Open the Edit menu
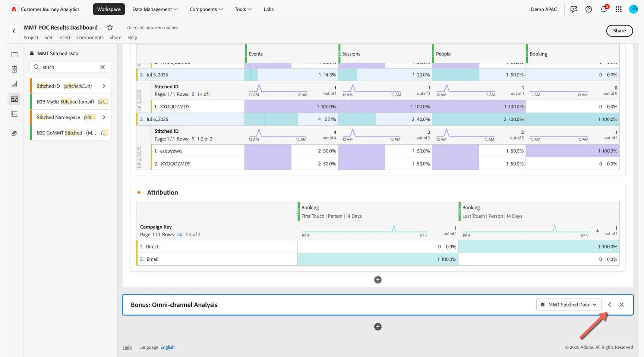Screen dimensions: 644x357 coord(48,37)
